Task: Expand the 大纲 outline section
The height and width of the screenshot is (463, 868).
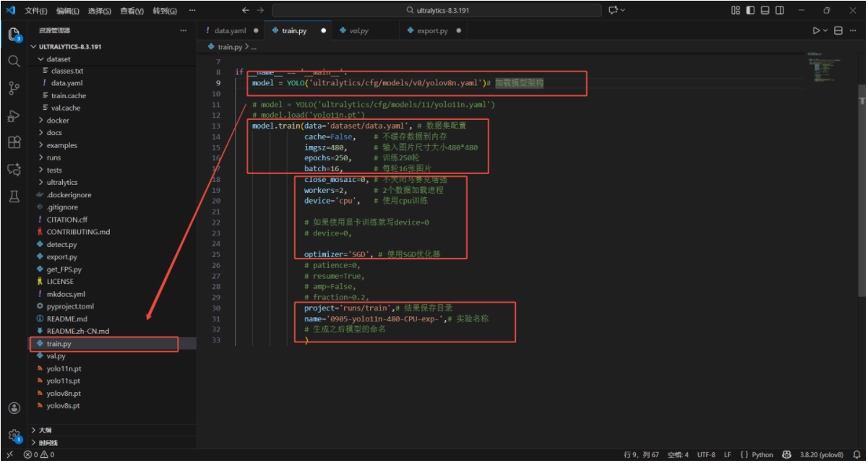Action: pyautogui.click(x=112, y=430)
